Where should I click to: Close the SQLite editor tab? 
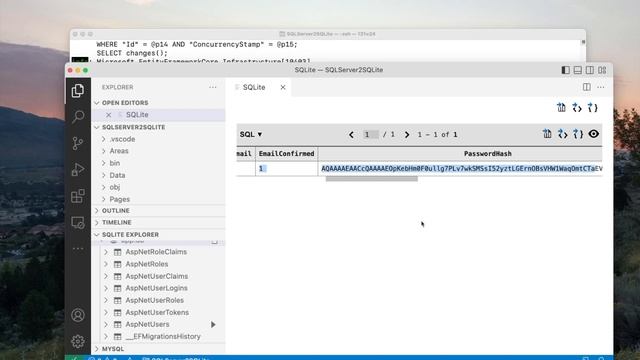point(283,87)
